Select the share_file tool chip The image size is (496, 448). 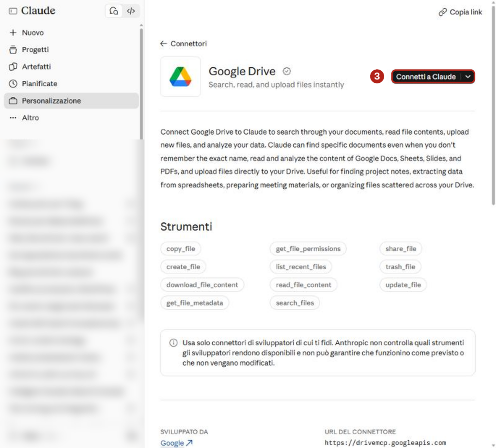(x=401, y=248)
